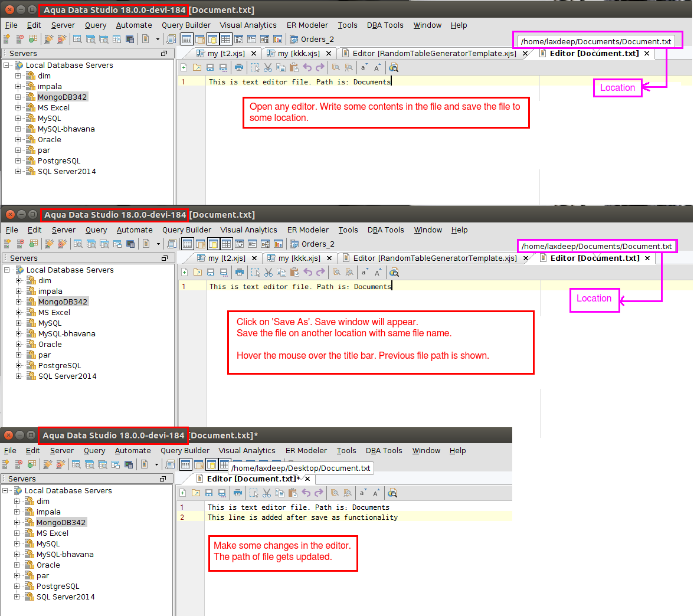Select the 'par' server in the middle window's tree
The width and height of the screenshot is (694, 616).
(44, 355)
